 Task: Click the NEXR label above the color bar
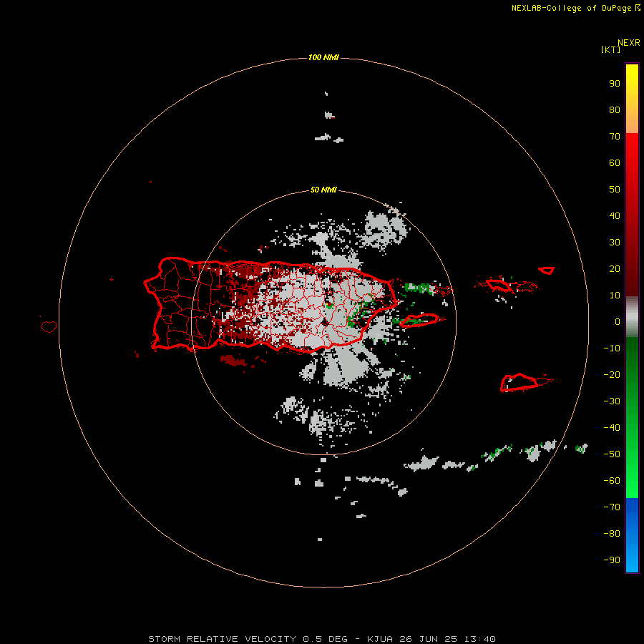[x=628, y=43]
